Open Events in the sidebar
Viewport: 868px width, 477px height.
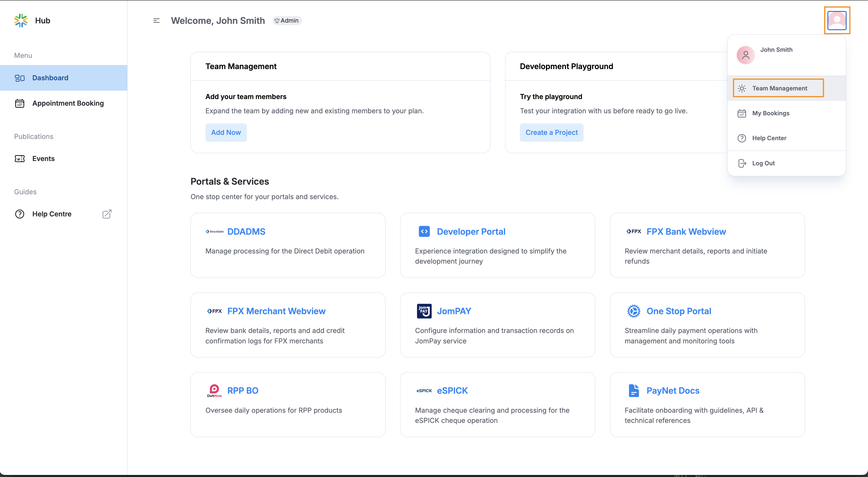click(43, 158)
